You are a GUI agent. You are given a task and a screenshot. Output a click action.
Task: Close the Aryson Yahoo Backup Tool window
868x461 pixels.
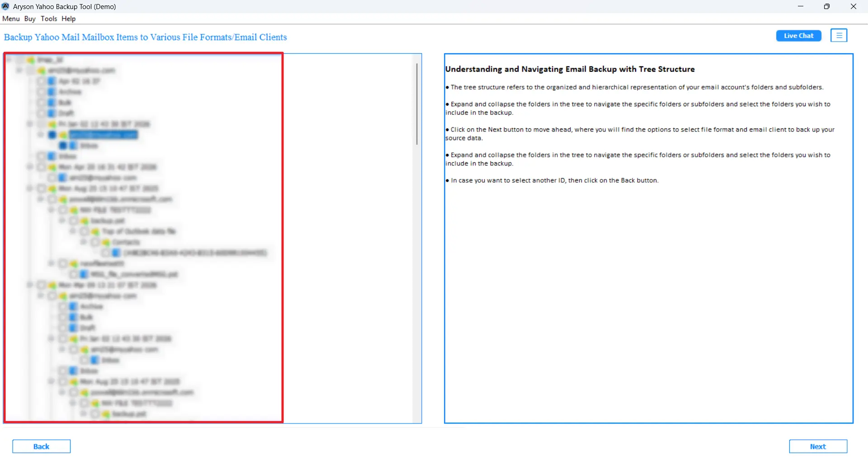(854, 6)
